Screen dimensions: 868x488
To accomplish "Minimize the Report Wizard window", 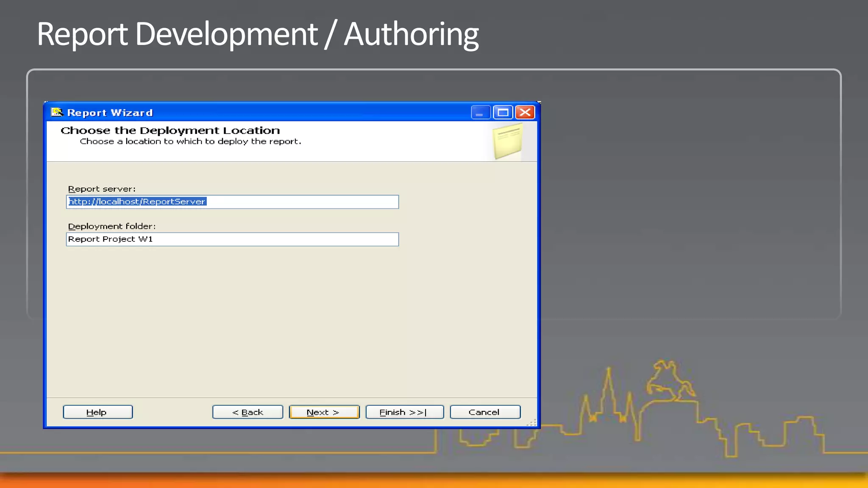I will click(481, 113).
